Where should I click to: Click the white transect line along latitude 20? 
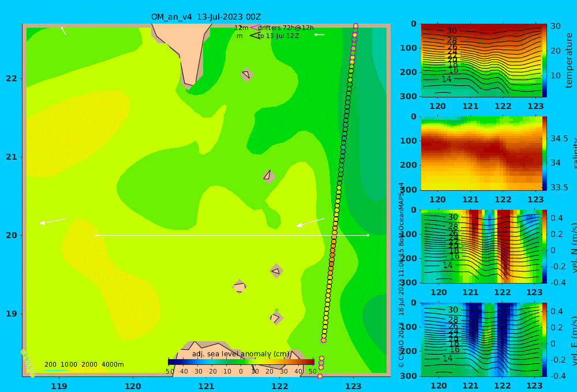232,235
